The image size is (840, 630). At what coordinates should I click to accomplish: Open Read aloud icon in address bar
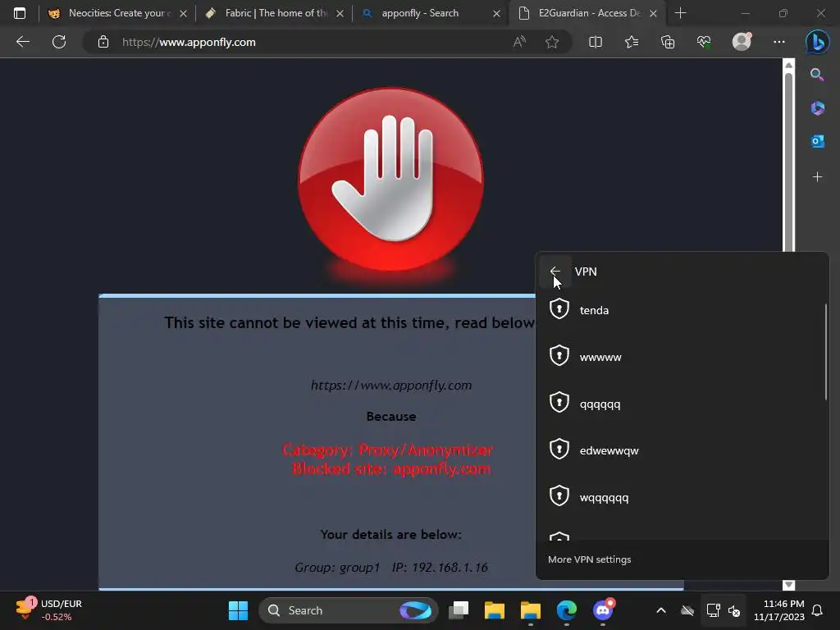pos(519,42)
